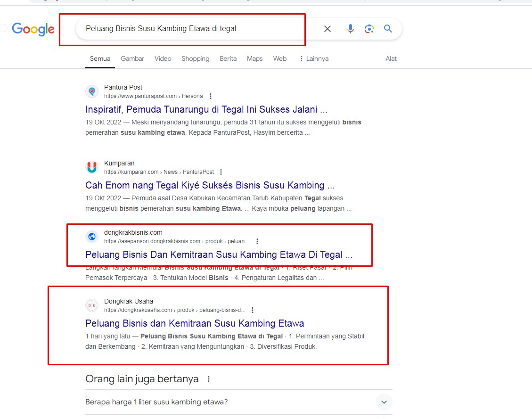Switch to the Berita tab
This screenshot has height=419, width=532.
[x=228, y=59]
